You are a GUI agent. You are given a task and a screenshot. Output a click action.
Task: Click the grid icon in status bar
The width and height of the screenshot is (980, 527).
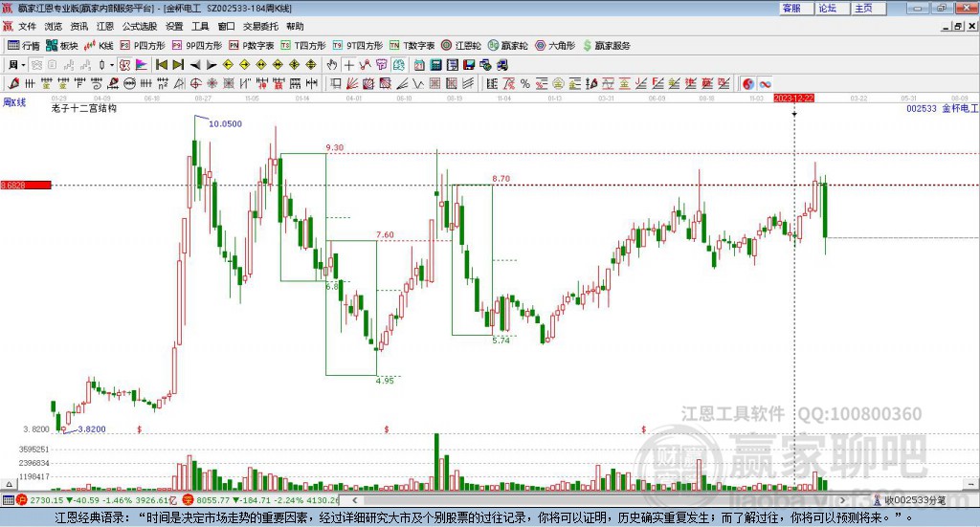[8, 500]
